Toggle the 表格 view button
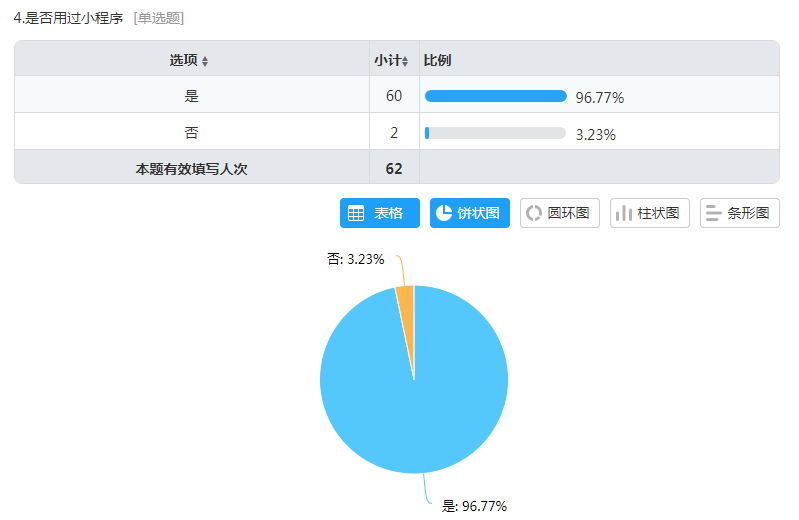The image size is (799, 520). click(380, 213)
